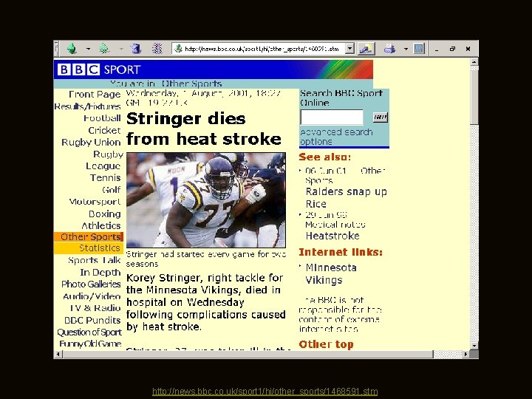
Task: Click Other Sports in the 'You are in' bar
Action: tap(191, 83)
